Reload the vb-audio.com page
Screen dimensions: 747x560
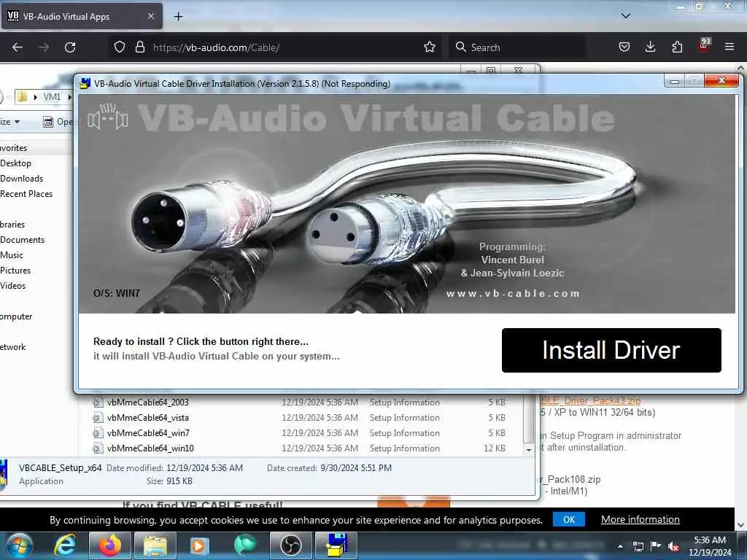[x=70, y=47]
